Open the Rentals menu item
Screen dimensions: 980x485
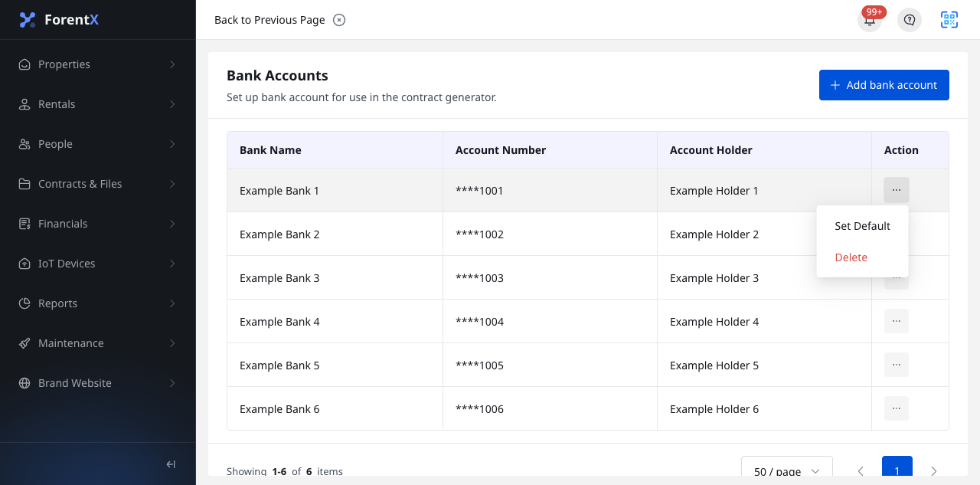(x=98, y=104)
